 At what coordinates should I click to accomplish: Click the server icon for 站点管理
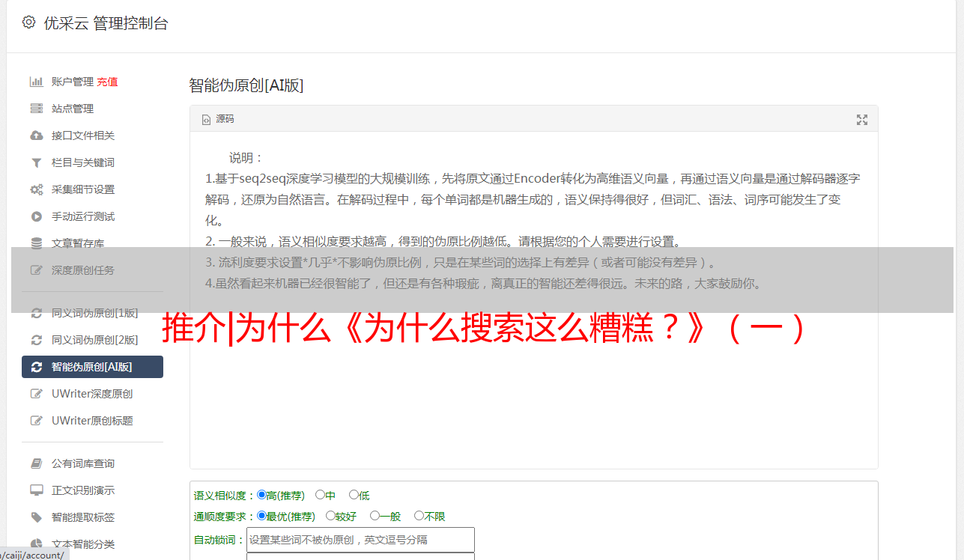[x=36, y=109]
